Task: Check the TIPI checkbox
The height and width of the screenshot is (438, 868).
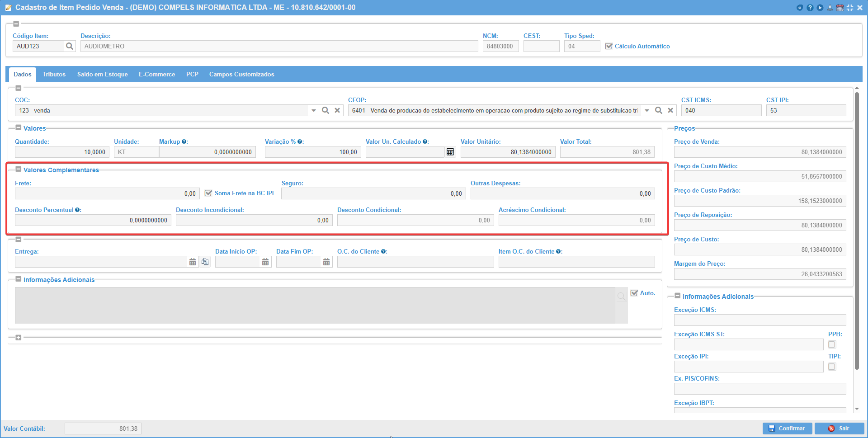Action: point(832,367)
